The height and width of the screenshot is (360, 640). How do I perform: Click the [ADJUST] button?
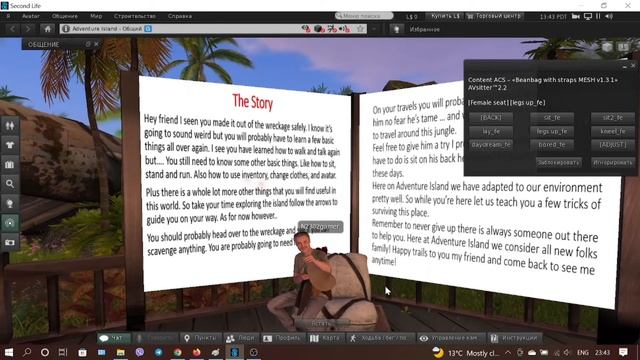[x=613, y=145]
